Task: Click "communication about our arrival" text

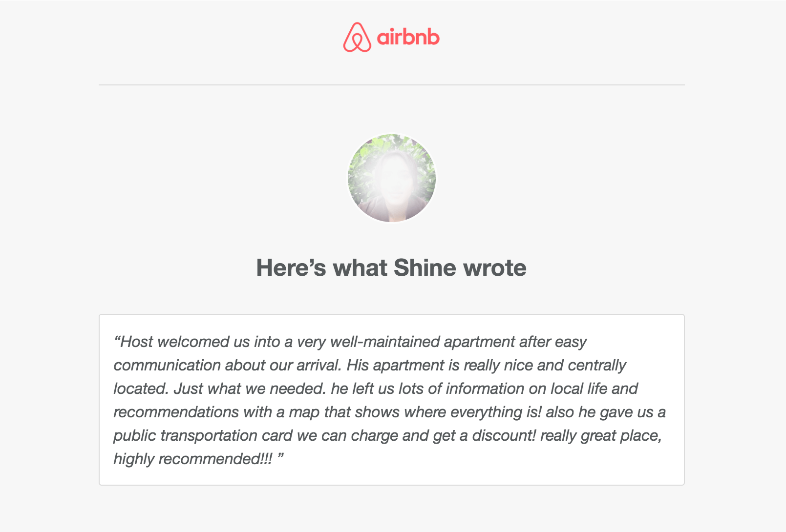Action: pyautogui.click(x=227, y=365)
